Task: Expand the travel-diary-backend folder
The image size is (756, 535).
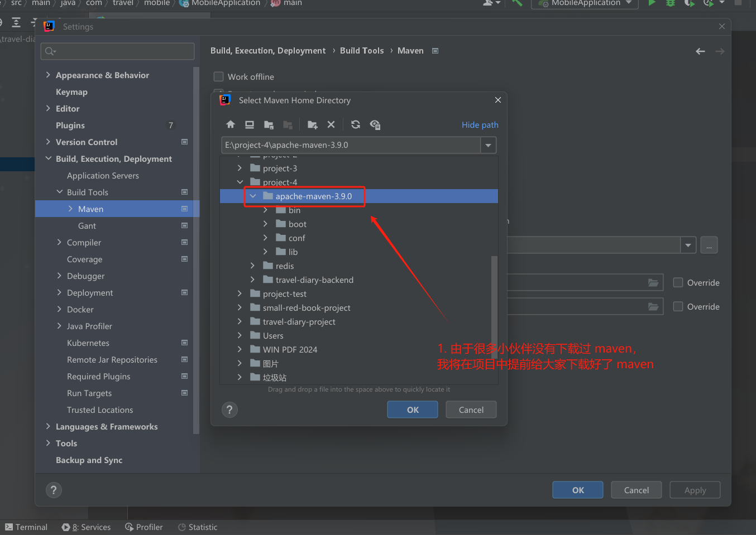Action: tap(252, 279)
